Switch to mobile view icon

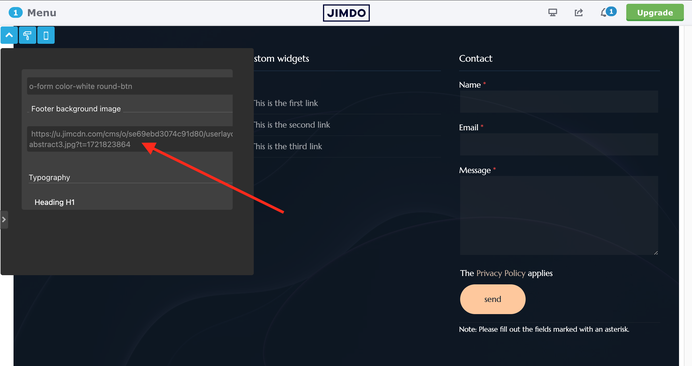click(46, 35)
